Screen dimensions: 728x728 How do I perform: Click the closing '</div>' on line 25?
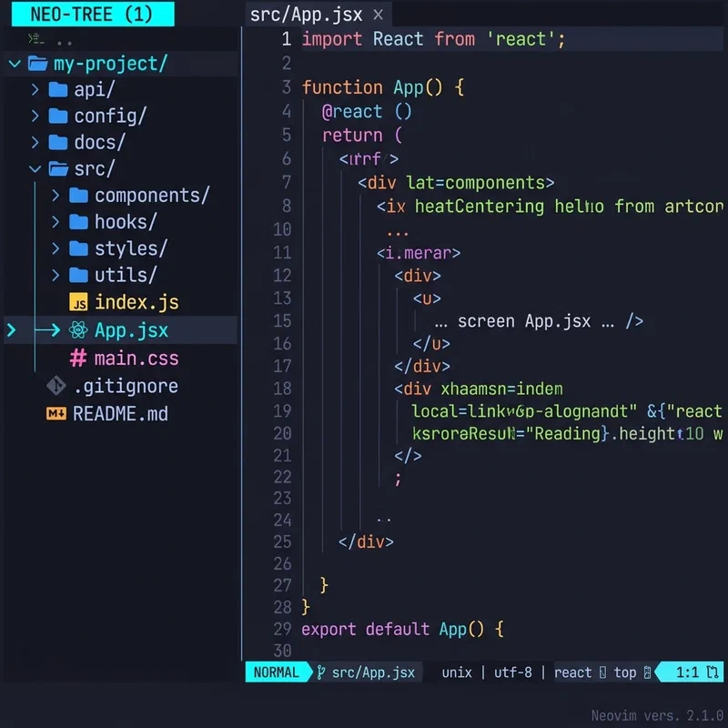[366, 541]
